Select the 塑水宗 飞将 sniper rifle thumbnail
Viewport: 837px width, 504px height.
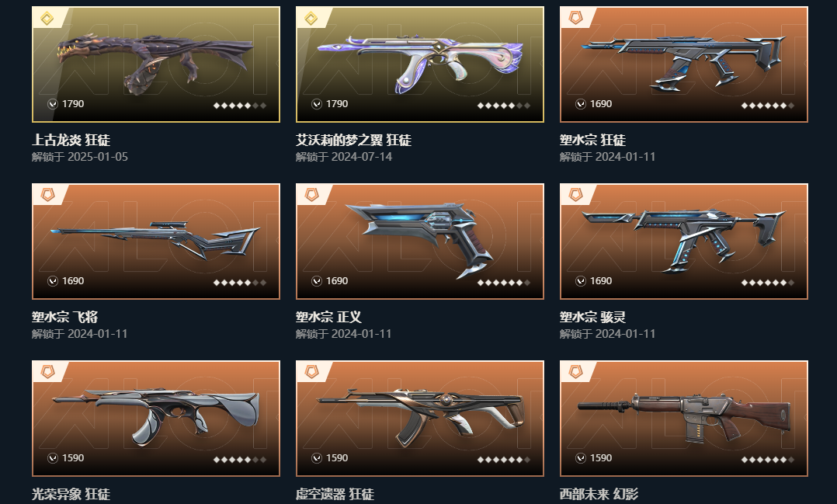pos(156,242)
